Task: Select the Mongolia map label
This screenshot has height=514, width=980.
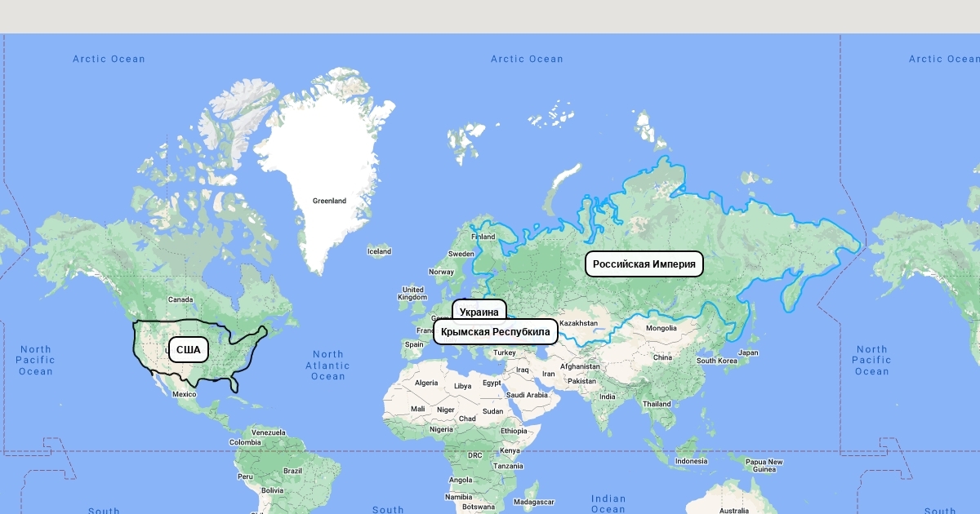Action: 661,328
